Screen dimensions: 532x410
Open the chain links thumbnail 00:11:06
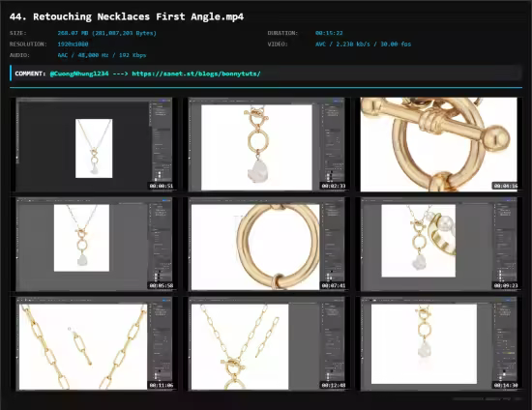pyautogui.click(x=95, y=343)
